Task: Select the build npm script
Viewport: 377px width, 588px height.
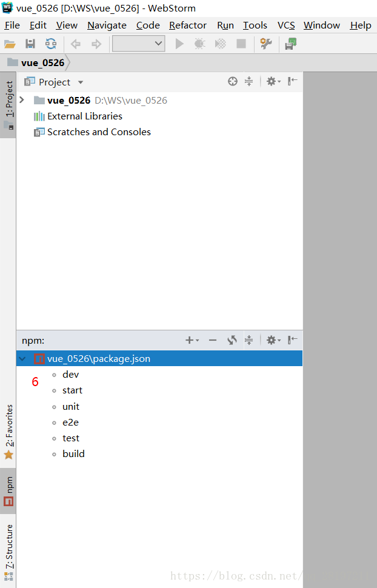Action: click(73, 454)
